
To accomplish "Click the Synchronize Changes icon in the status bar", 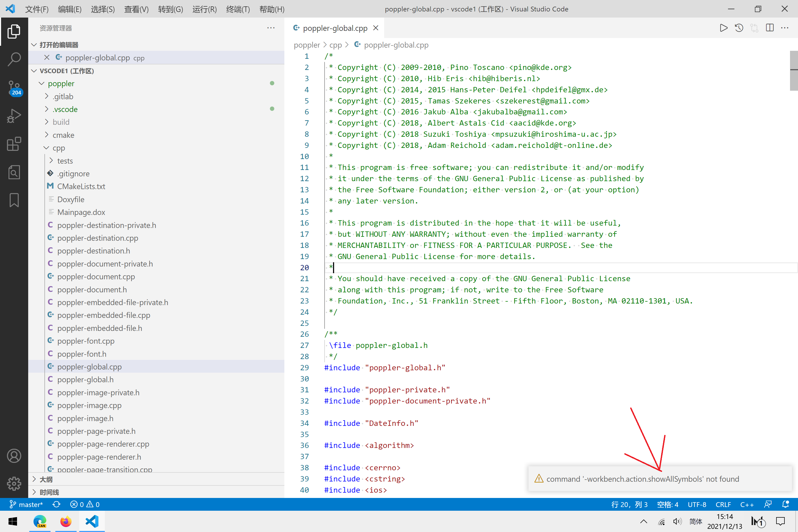I will (x=56, y=505).
